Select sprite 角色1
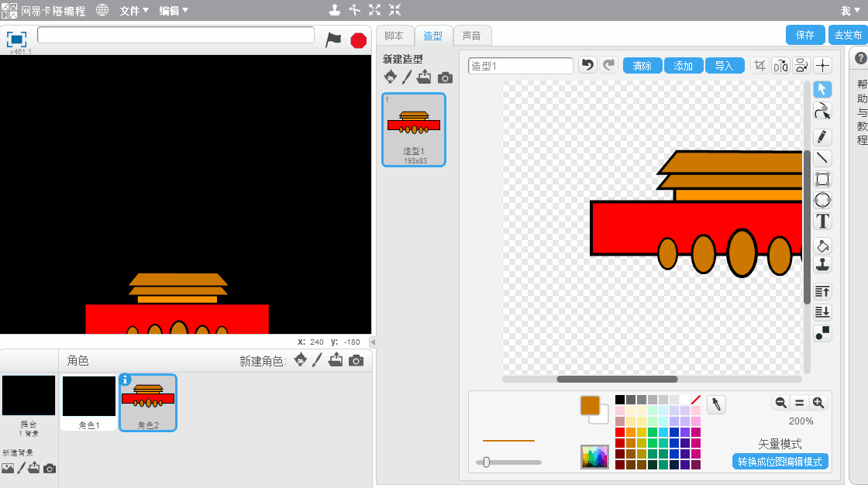 pos(89,403)
